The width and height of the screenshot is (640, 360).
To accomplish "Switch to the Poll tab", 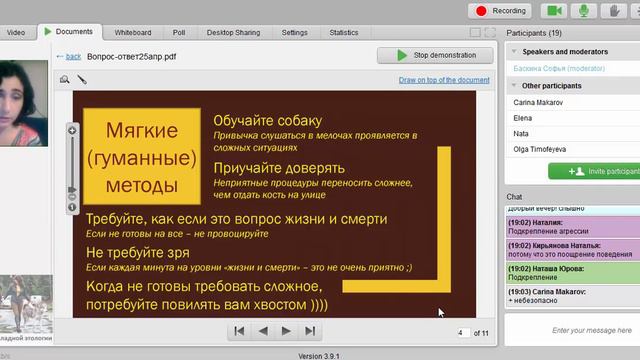I will coord(179,32).
